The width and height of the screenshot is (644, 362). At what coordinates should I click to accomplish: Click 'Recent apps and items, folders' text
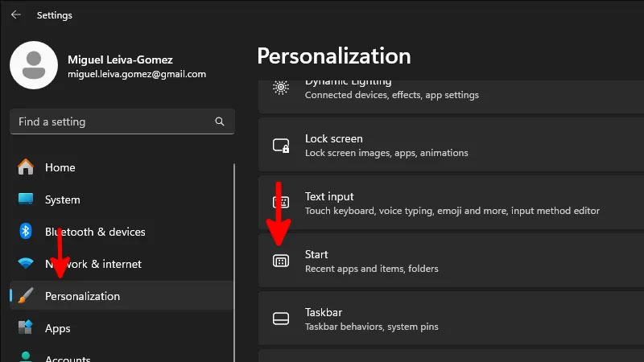pyautogui.click(x=372, y=269)
